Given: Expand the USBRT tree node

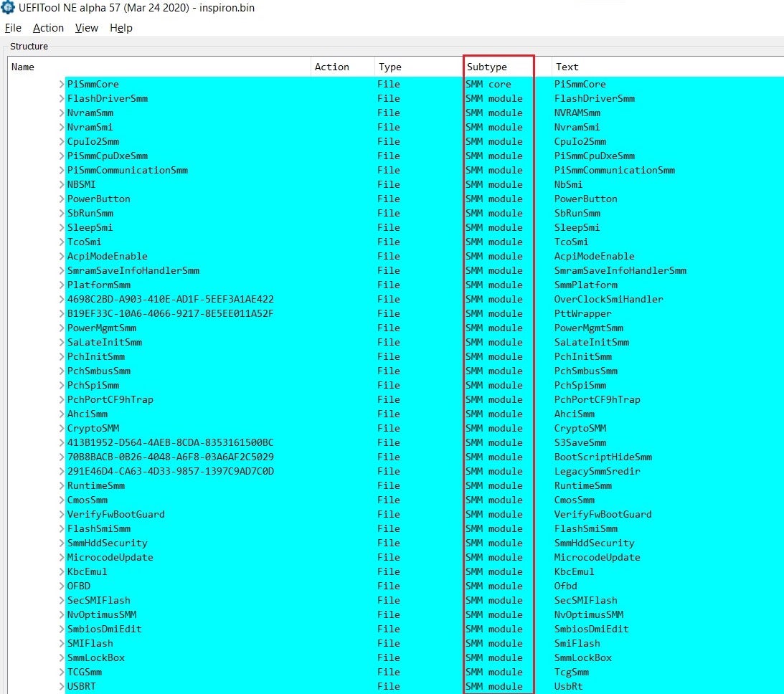Looking at the screenshot, I should (62, 687).
